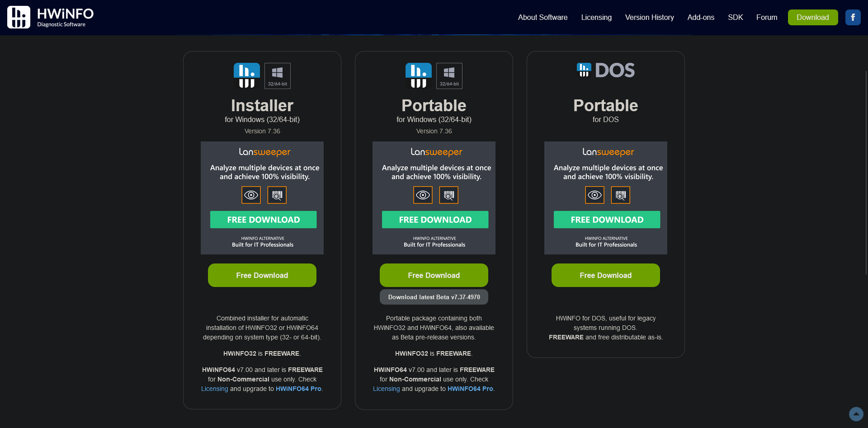The width and height of the screenshot is (868, 428).
Task: Open the Licensing link under the Installer card
Action: pyautogui.click(x=214, y=389)
